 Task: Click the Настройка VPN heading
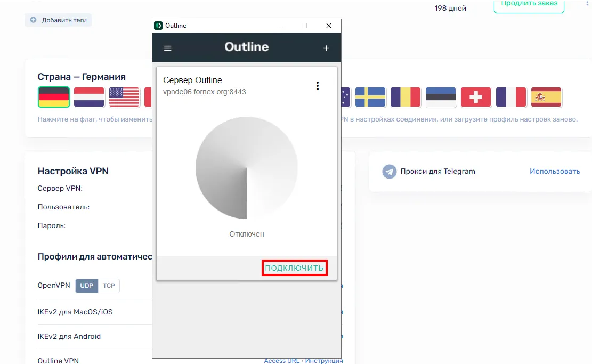tap(73, 171)
